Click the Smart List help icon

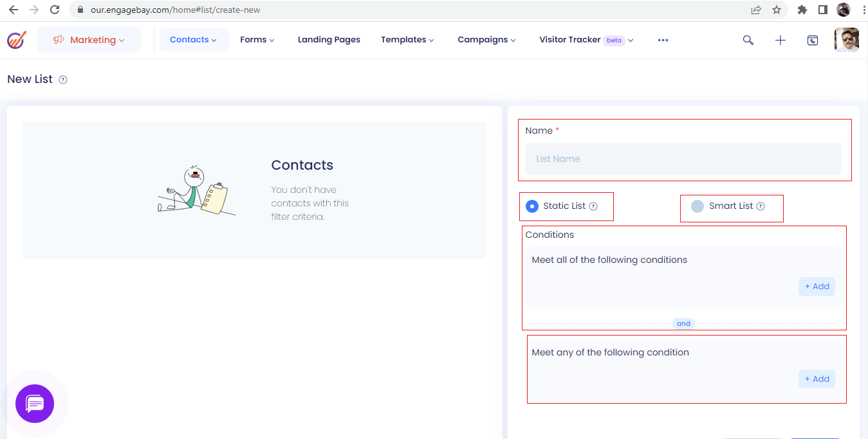click(x=761, y=206)
